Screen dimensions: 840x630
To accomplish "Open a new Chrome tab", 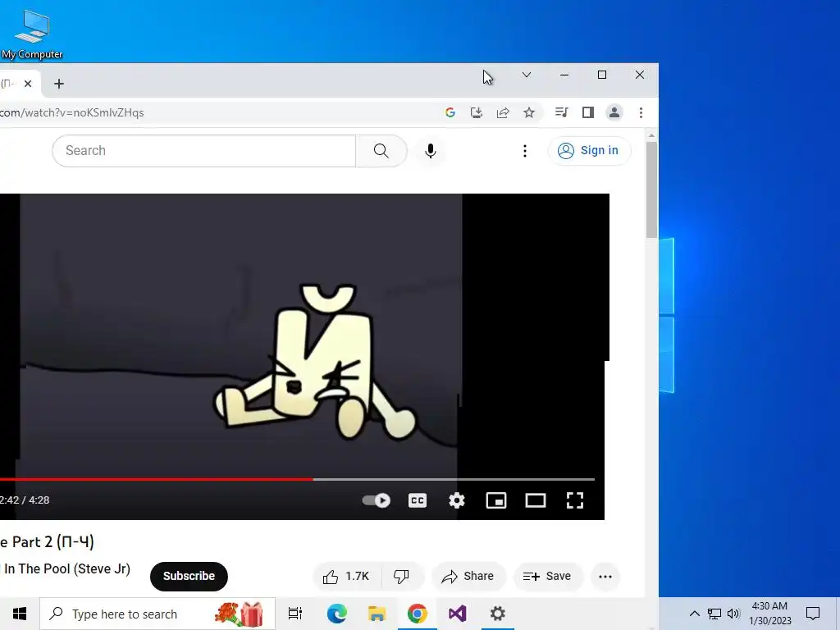I will pos(59,84).
